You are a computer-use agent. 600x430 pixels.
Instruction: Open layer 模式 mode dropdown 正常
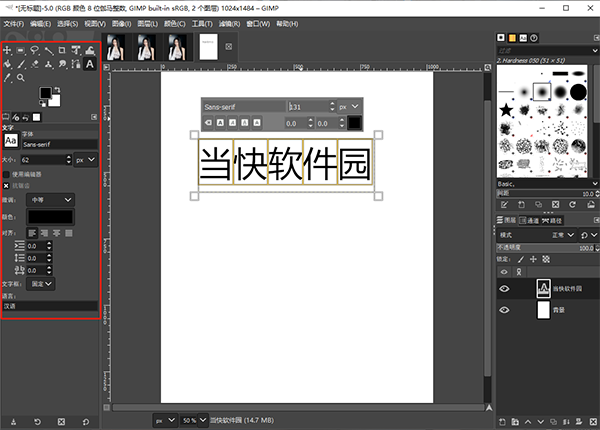[562, 235]
